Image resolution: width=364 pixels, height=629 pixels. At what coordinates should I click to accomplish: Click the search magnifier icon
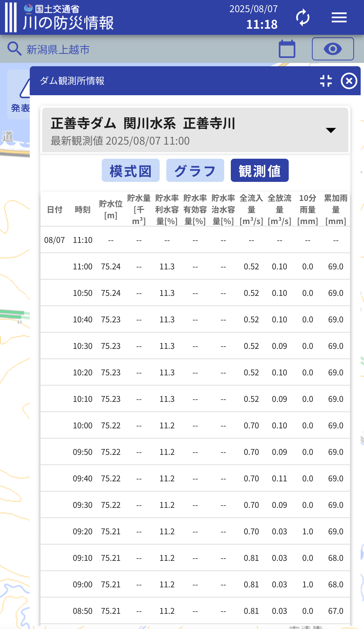coord(14,49)
